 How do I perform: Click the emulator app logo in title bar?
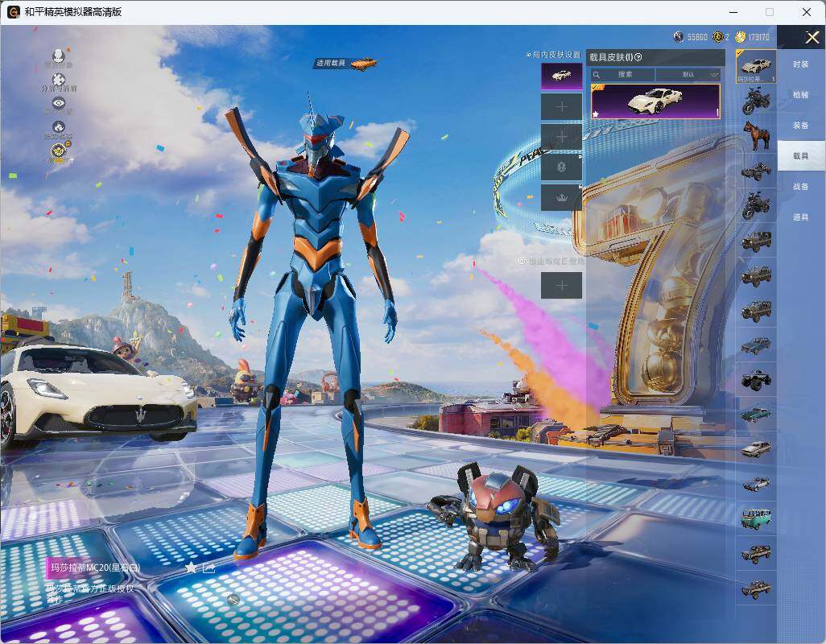(x=13, y=11)
